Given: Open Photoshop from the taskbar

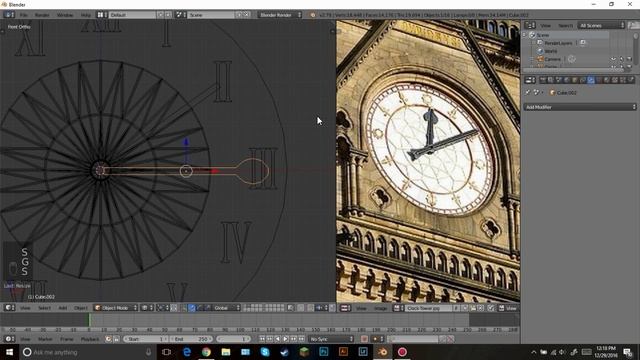Looking at the screenshot, I should pos(324,352).
